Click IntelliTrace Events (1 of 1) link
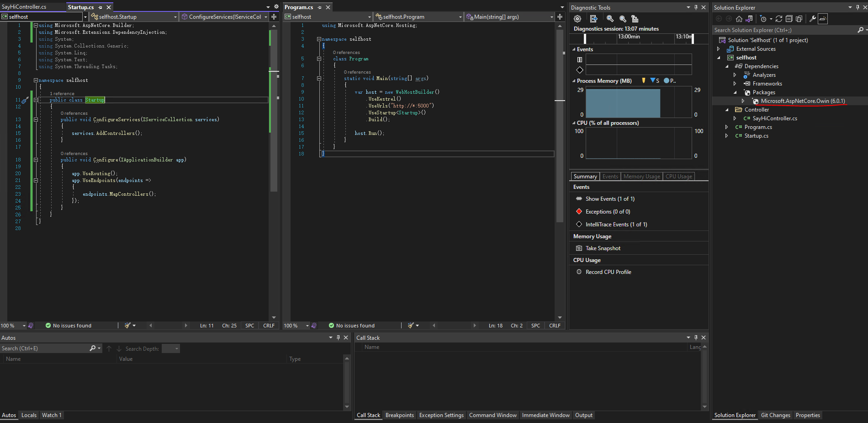Image resolution: width=868 pixels, height=423 pixels. [x=616, y=225]
